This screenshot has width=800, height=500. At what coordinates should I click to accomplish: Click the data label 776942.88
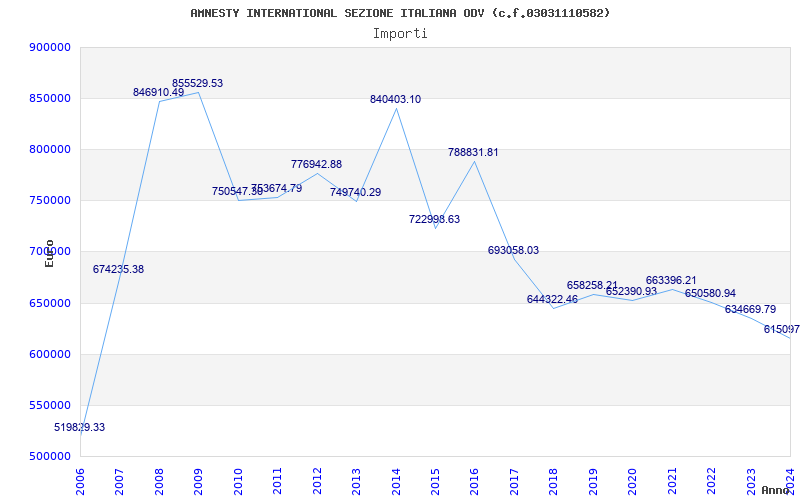click(x=316, y=164)
